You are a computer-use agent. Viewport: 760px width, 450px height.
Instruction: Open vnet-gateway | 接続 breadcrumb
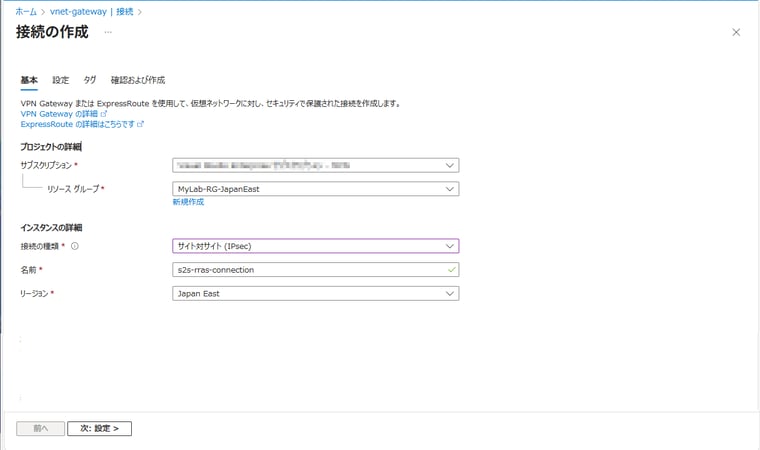pos(92,12)
